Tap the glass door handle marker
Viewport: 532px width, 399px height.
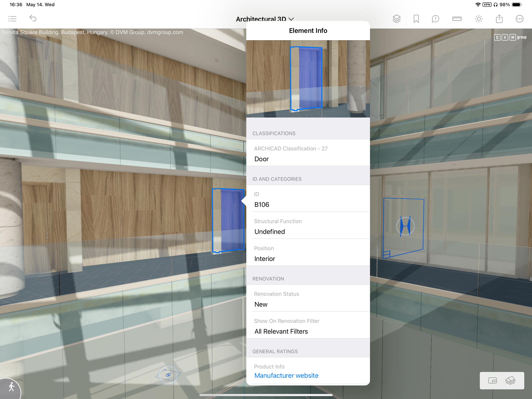(405, 226)
